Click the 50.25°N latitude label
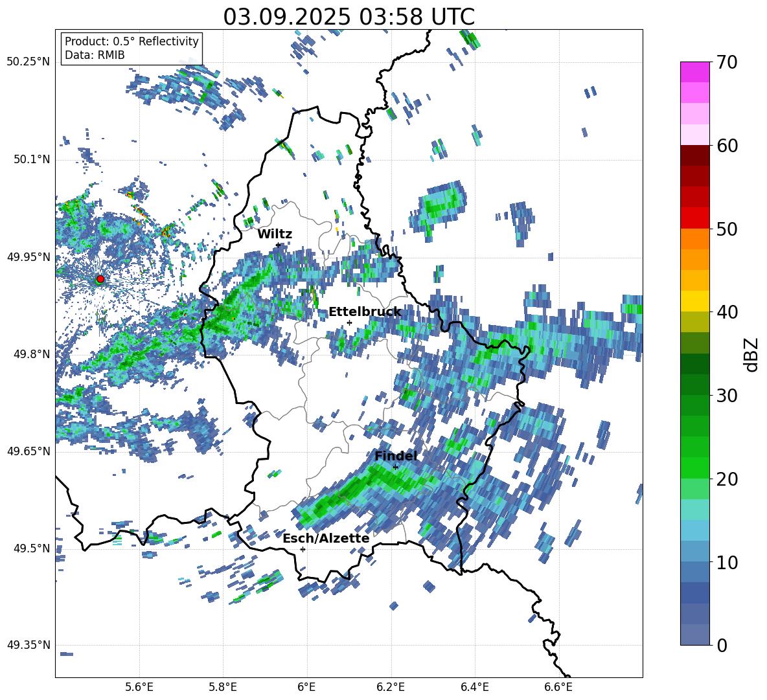Viewport: 767px width, 700px height. [x=29, y=62]
